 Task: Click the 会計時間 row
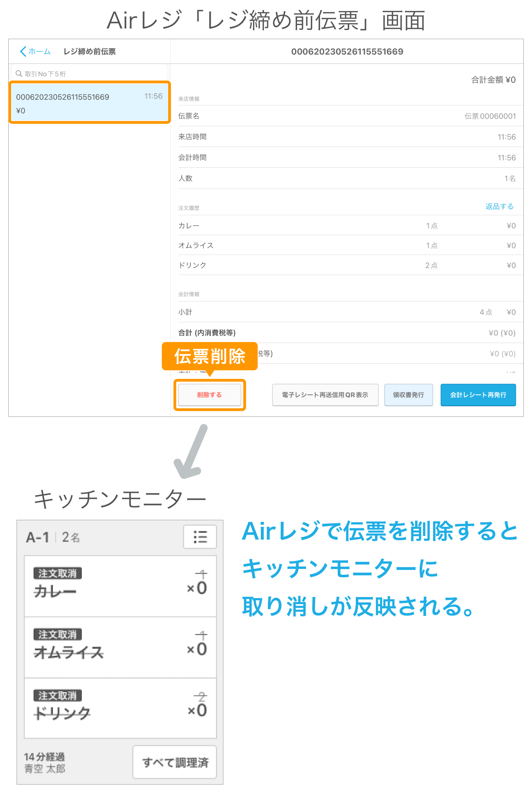(350, 157)
